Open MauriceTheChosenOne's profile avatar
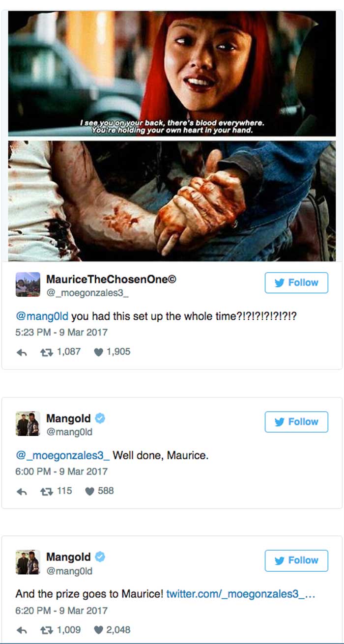Screen dimensions: 344x644 coord(28,285)
